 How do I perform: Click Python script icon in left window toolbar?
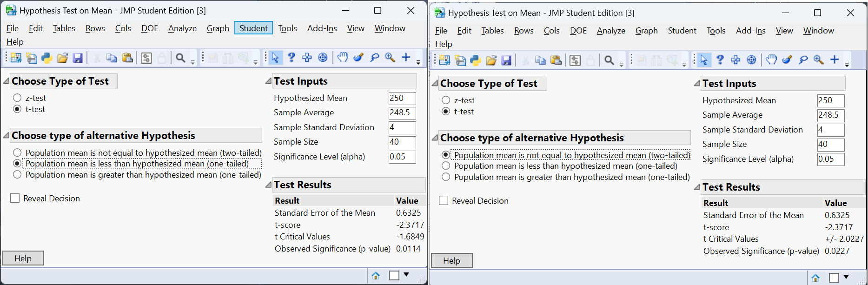pos(47,58)
